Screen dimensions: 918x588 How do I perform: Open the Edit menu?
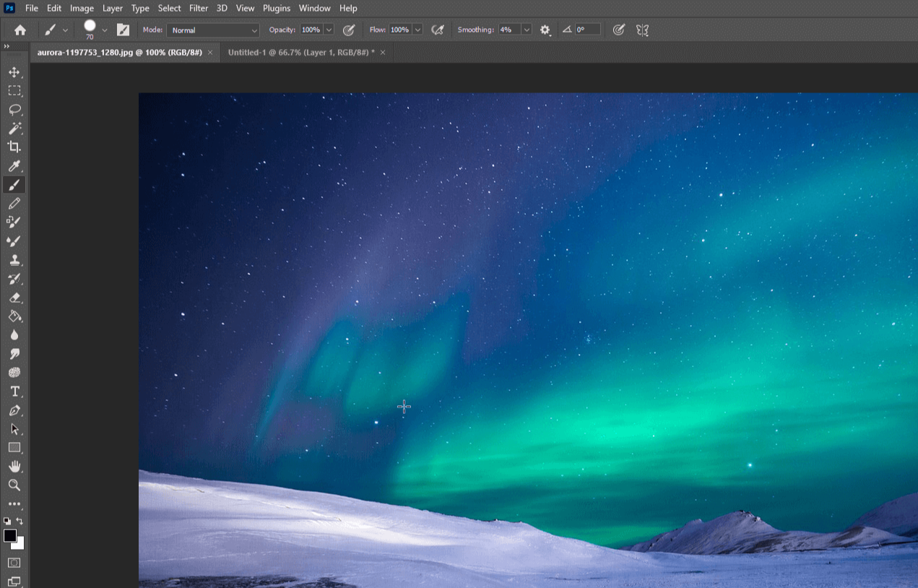point(54,9)
